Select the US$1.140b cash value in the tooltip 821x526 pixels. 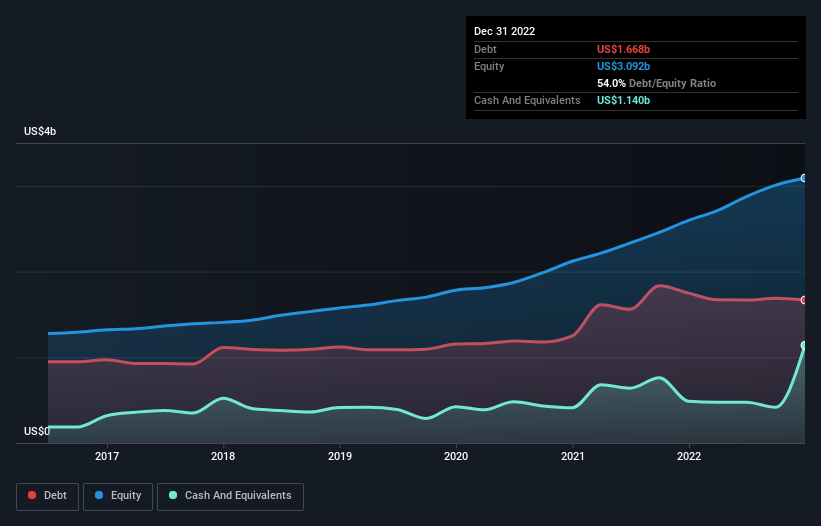pyautogui.click(x=623, y=101)
